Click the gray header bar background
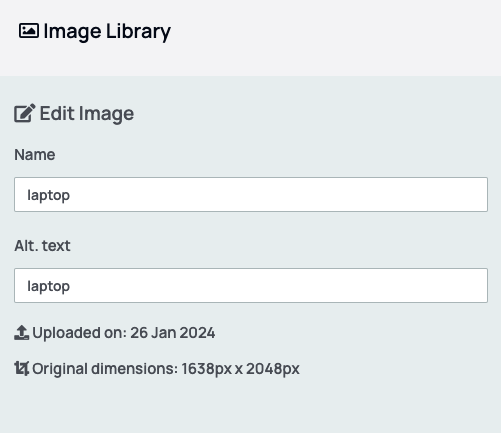 pos(333,37)
